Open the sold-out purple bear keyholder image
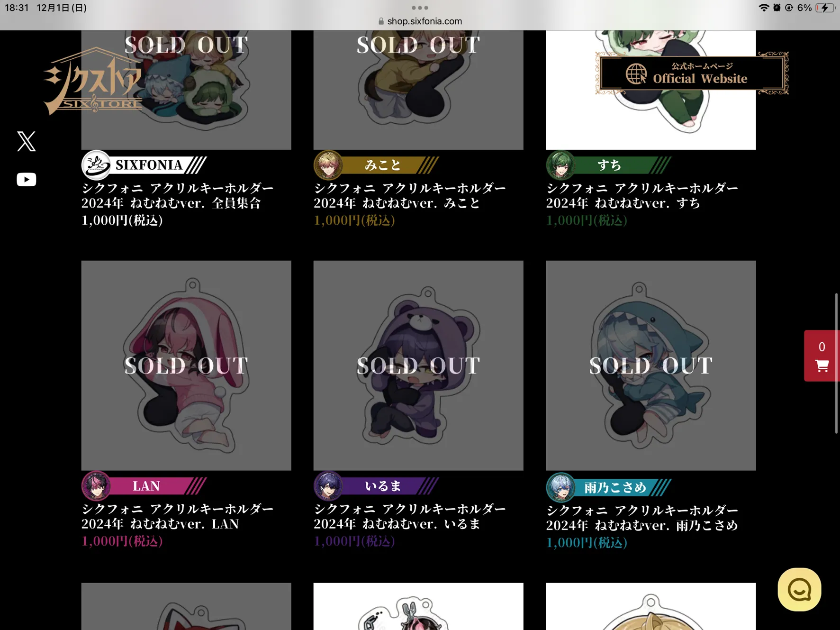This screenshot has width=840, height=630. click(x=418, y=365)
